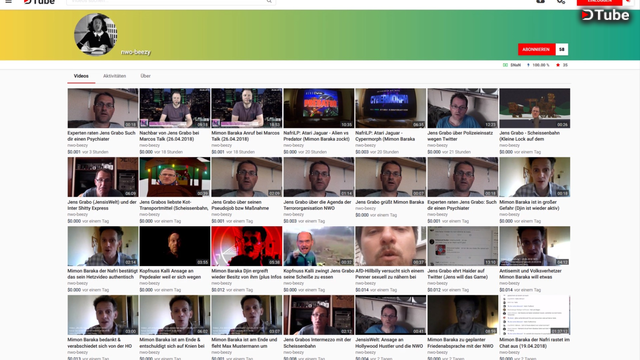640x360 pixels.
Task: Switch to the Videos tab
Action: 81,76
